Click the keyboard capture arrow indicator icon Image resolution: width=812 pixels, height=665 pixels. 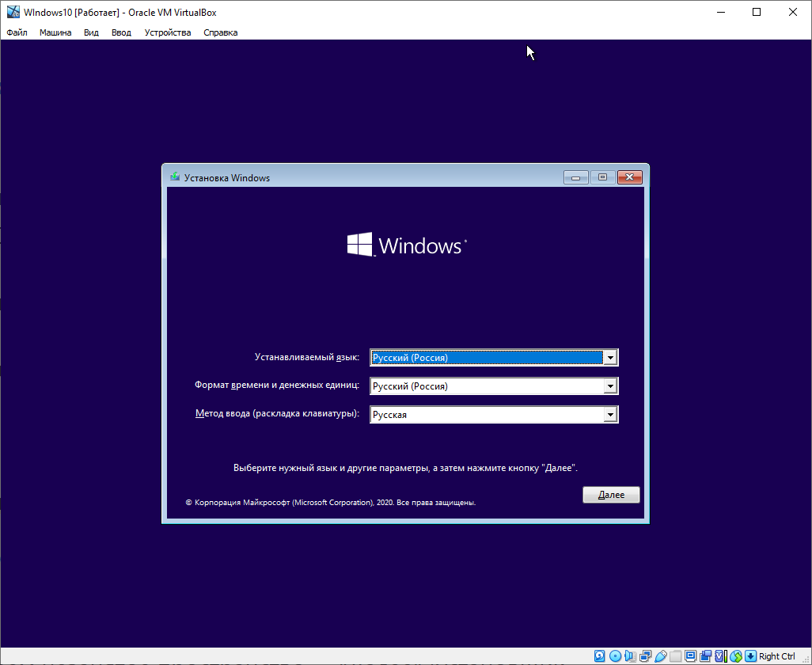[x=750, y=656]
